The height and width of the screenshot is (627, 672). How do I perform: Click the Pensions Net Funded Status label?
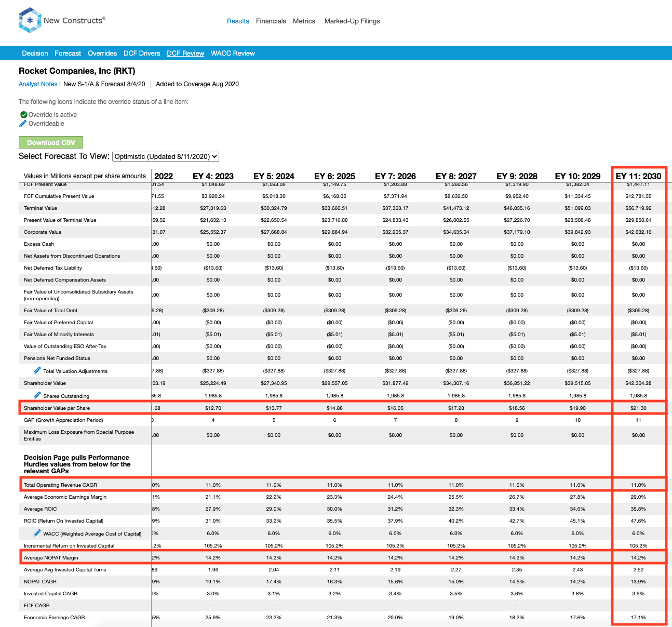[57, 358]
